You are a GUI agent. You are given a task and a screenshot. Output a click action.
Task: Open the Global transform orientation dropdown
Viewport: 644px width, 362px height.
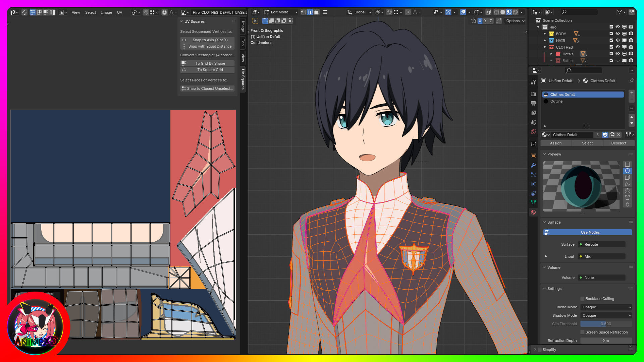(359, 12)
